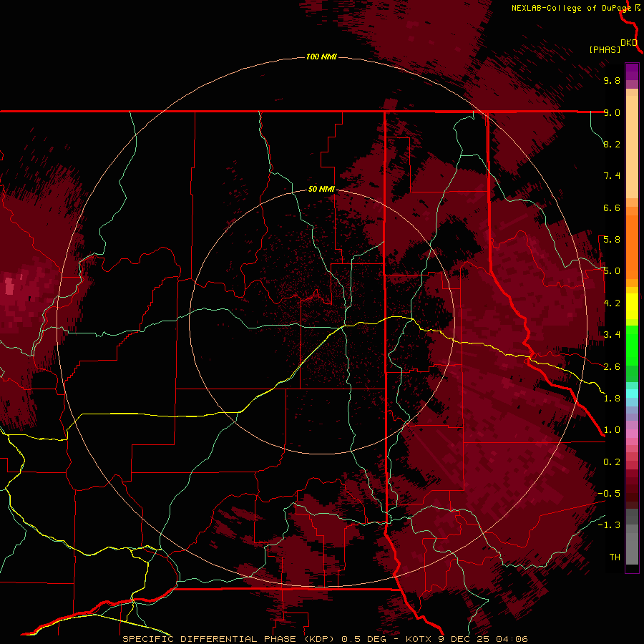Pick the yellow segment of the color bar
The height and width of the screenshot is (644, 644).
click(x=632, y=306)
